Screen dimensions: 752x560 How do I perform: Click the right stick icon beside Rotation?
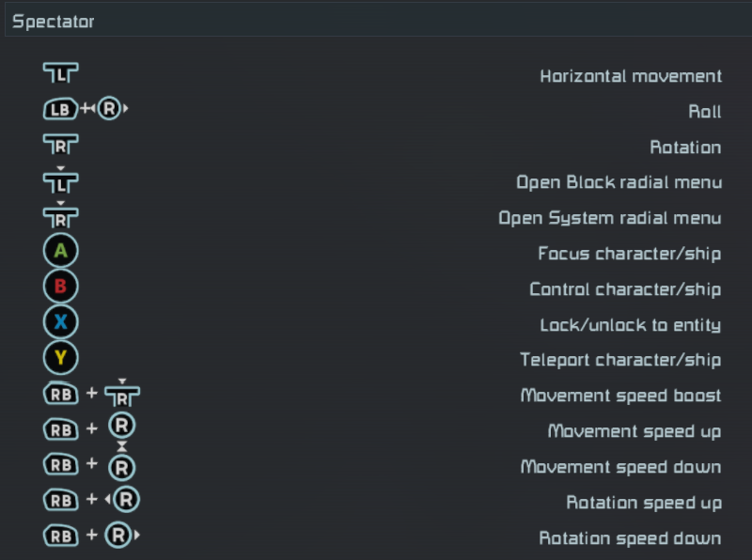click(60, 147)
